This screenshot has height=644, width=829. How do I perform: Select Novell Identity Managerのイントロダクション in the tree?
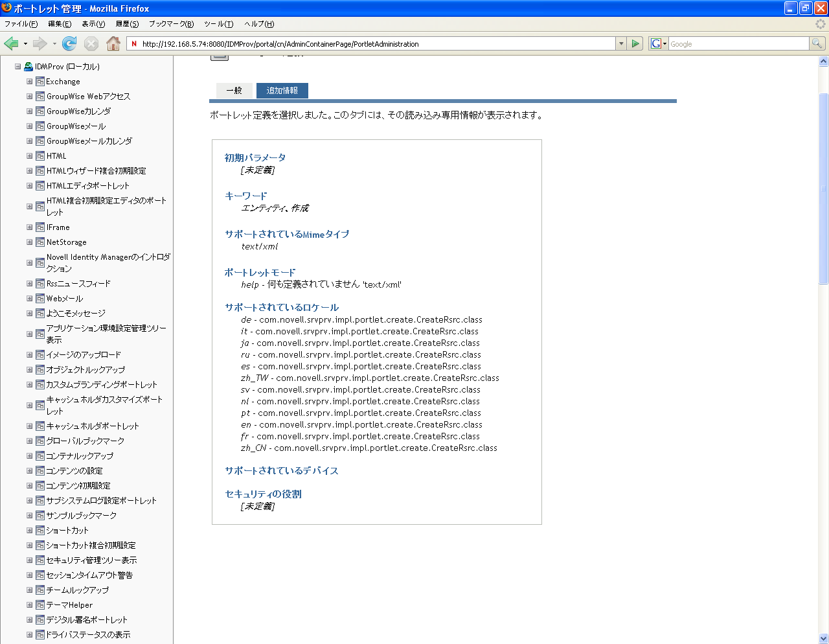pyautogui.click(x=108, y=263)
